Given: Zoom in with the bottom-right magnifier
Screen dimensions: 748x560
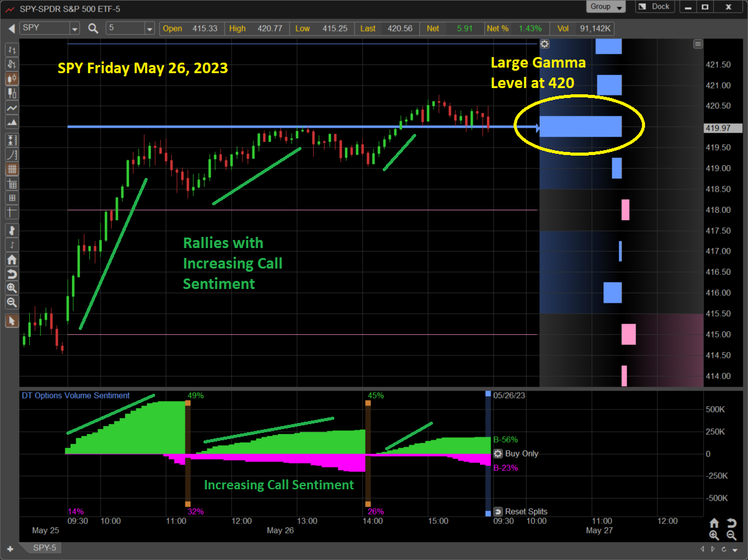Looking at the screenshot, I should 714,536.
